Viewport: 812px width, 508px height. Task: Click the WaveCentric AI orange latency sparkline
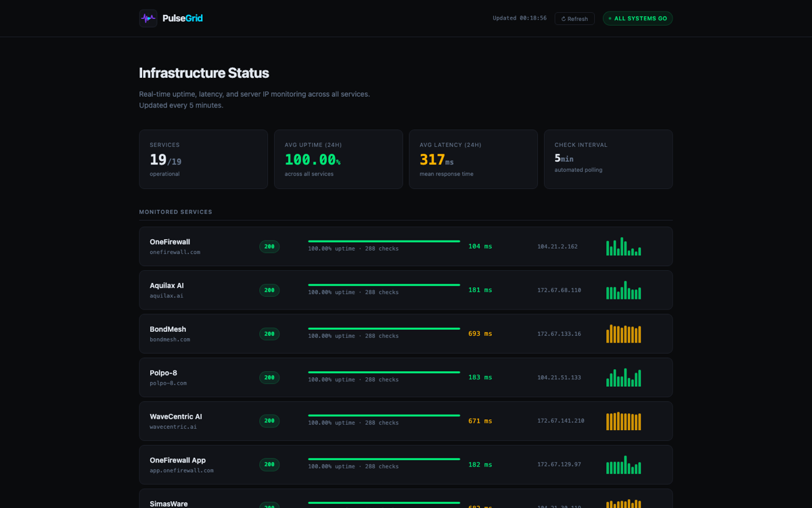(x=624, y=421)
